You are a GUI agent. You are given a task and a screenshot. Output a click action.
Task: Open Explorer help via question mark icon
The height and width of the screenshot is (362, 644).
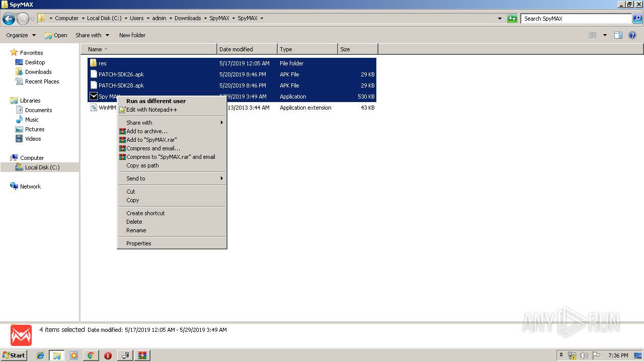pyautogui.click(x=633, y=35)
